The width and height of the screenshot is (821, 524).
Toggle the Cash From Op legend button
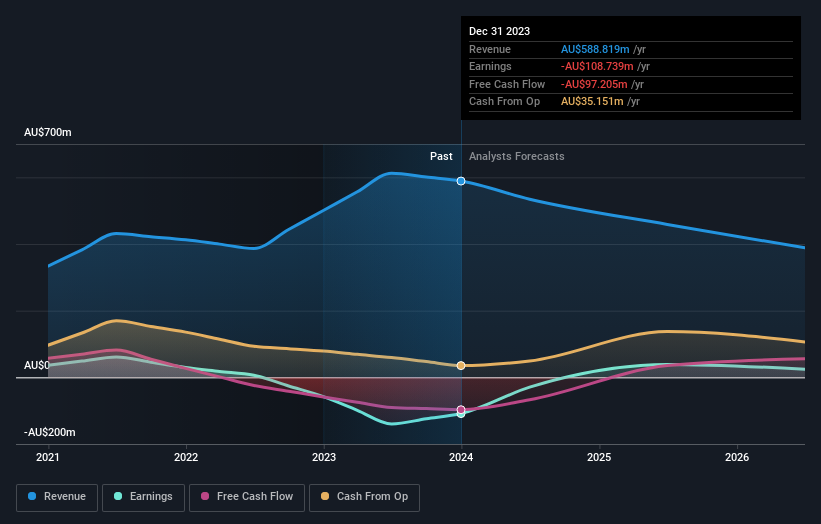(x=364, y=497)
